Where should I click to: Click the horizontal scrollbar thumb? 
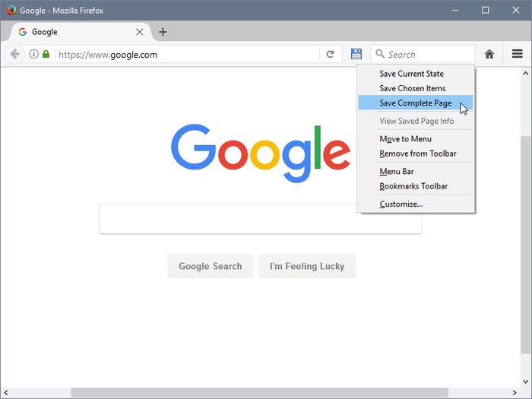point(260,393)
